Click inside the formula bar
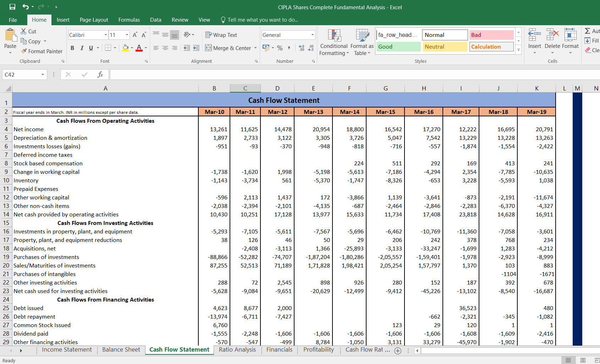The width and height of the screenshot is (600, 364). pyautogui.click(x=355, y=75)
